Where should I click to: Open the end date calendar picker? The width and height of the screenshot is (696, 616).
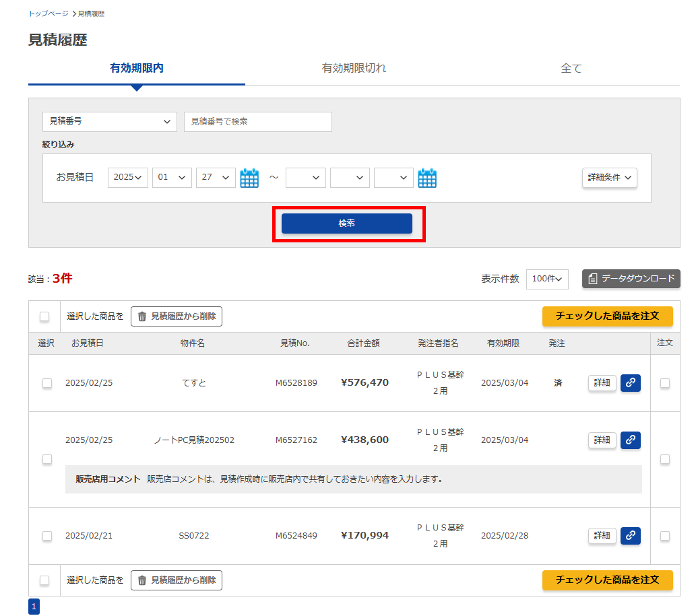427,178
